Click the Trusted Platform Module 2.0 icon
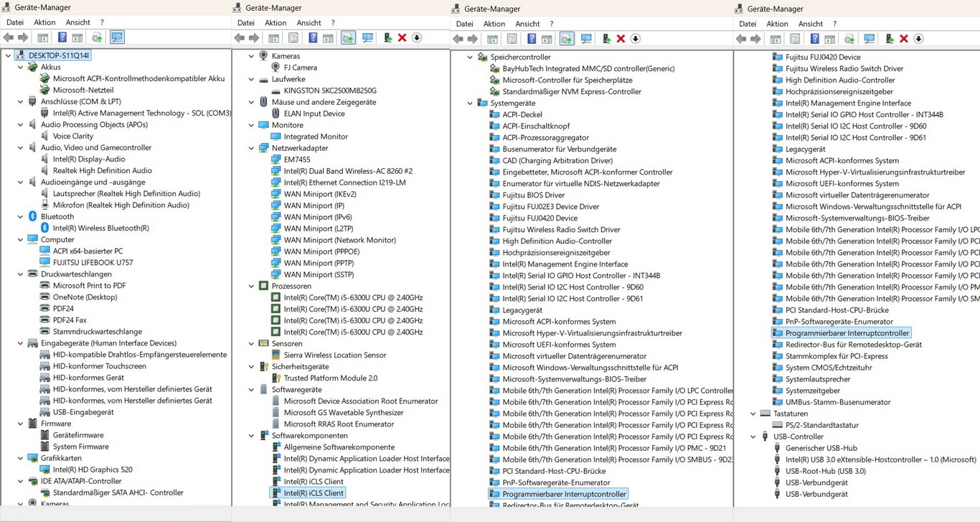Screen dimensions: 980x522 (275, 378)
